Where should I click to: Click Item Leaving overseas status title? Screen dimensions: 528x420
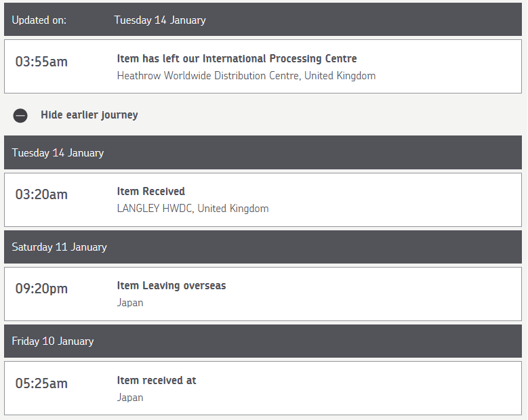(x=171, y=285)
